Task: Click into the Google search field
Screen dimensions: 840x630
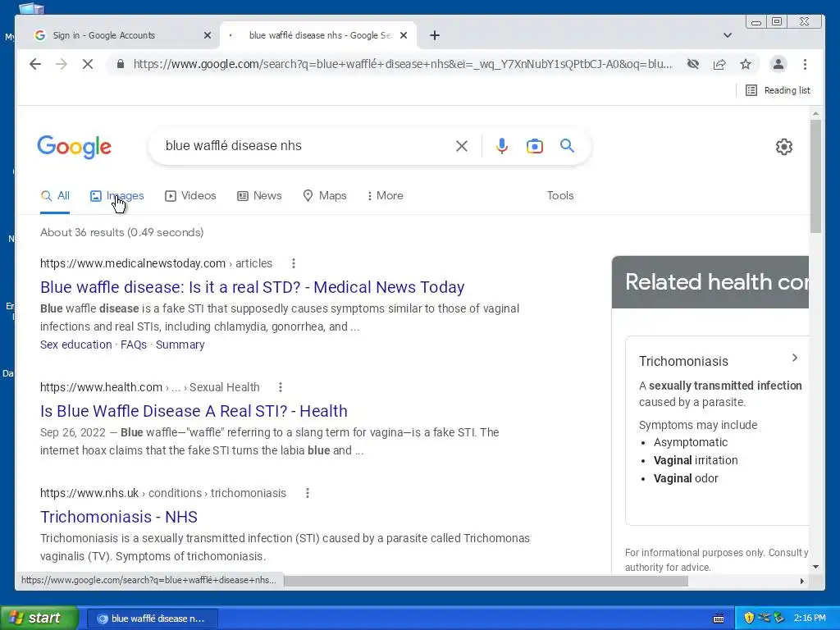Action: [x=305, y=146]
